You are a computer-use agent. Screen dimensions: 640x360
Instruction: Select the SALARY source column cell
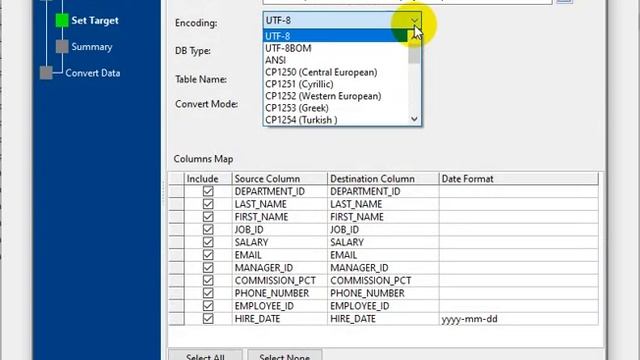[x=280, y=242]
